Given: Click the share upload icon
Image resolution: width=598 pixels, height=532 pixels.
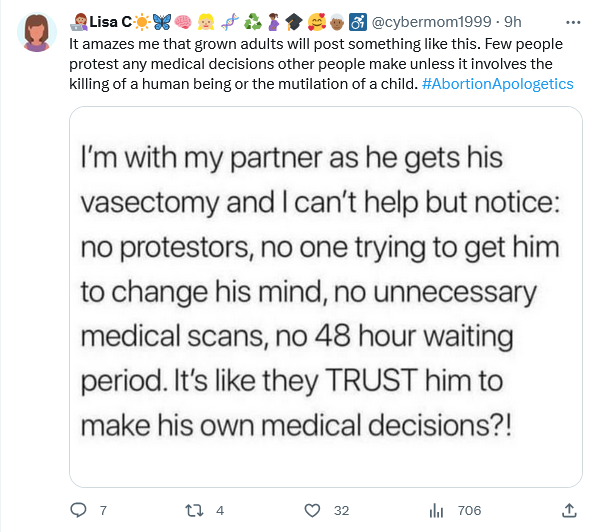Looking at the screenshot, I should (569, 510).
